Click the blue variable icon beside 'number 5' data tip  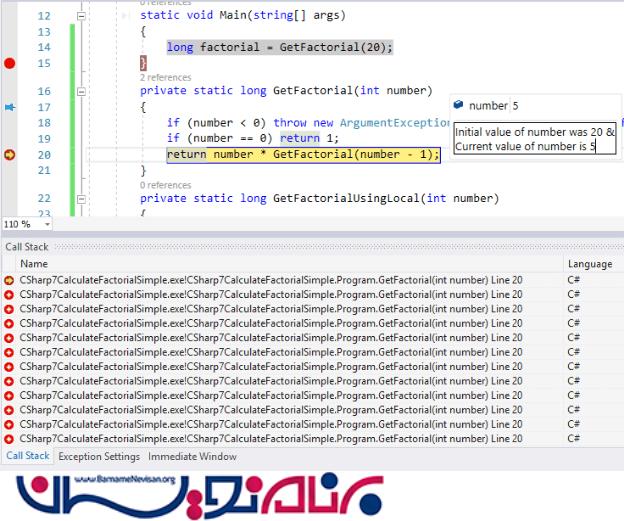[458, 105]
